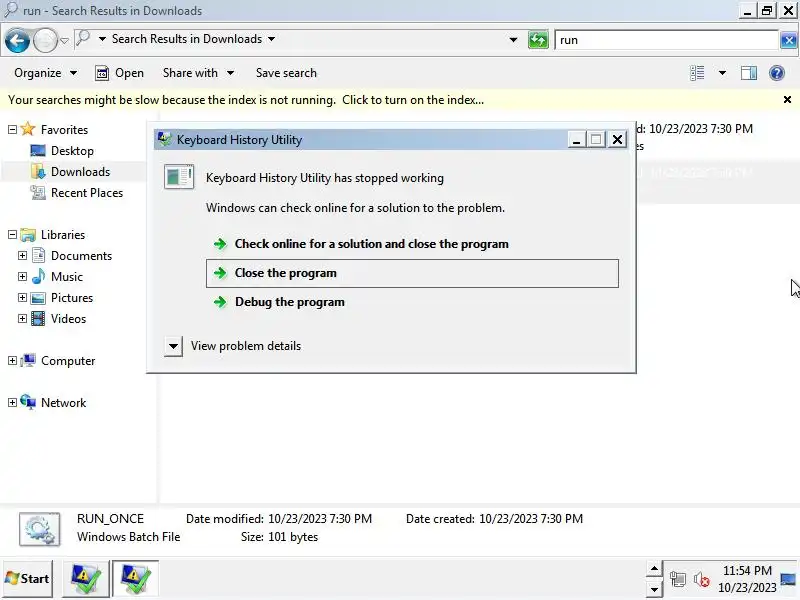Click the green Refresh button
800x600 pixels.
(538, 40)
